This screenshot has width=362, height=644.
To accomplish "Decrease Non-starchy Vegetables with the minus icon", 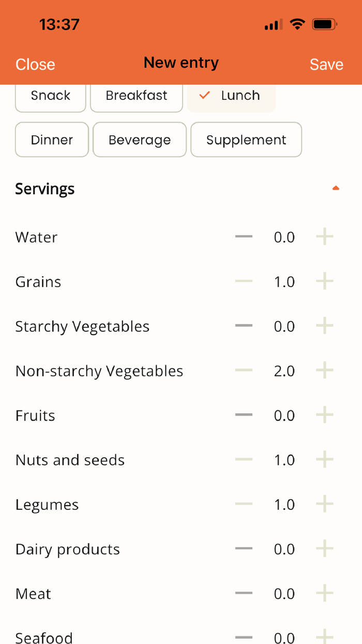I will coord(243,370).
